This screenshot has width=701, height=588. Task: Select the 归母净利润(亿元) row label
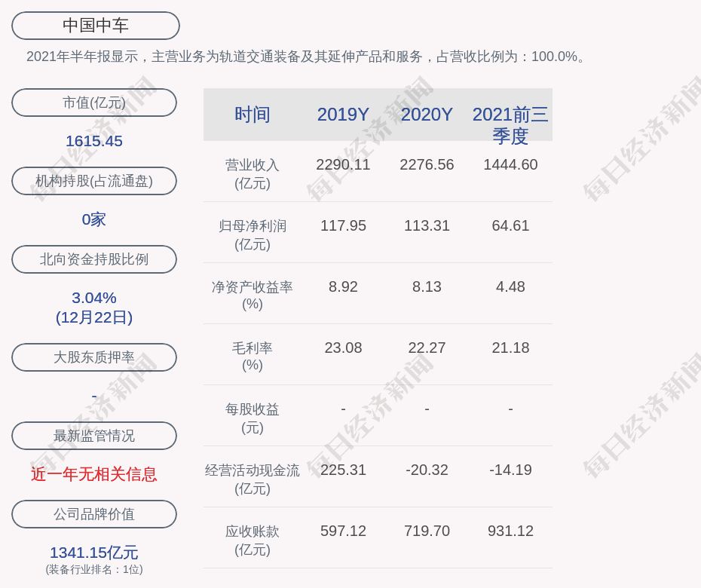(x=252, y=234)
